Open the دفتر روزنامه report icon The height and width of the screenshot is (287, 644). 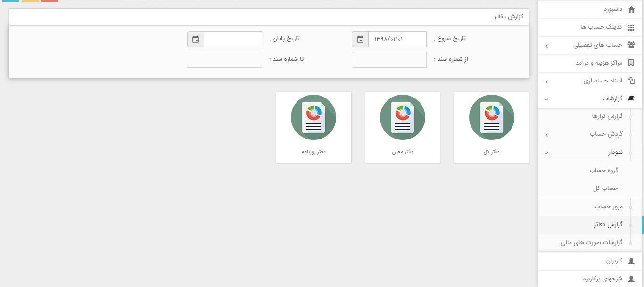tap(314, 117)
